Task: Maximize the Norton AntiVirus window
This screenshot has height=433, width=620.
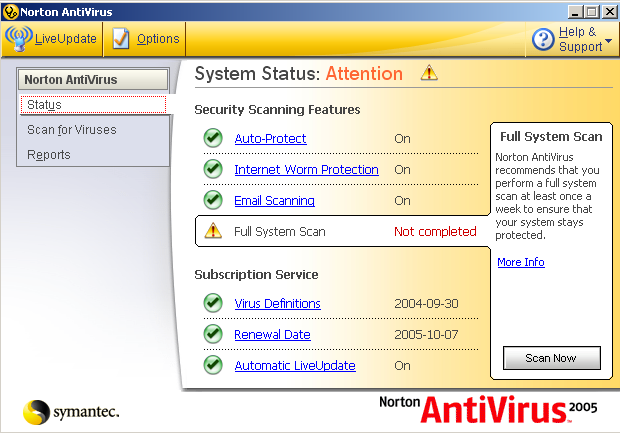Action: coord(592,12)
